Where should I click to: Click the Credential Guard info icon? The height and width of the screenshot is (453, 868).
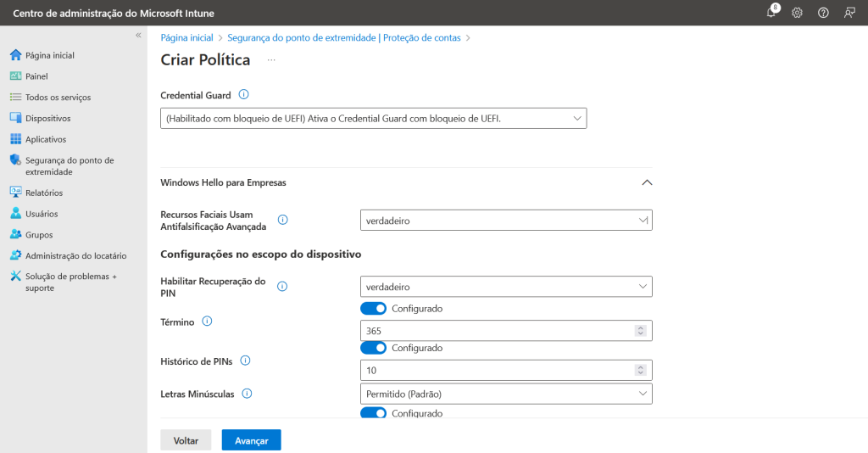(x=243, y=95)
